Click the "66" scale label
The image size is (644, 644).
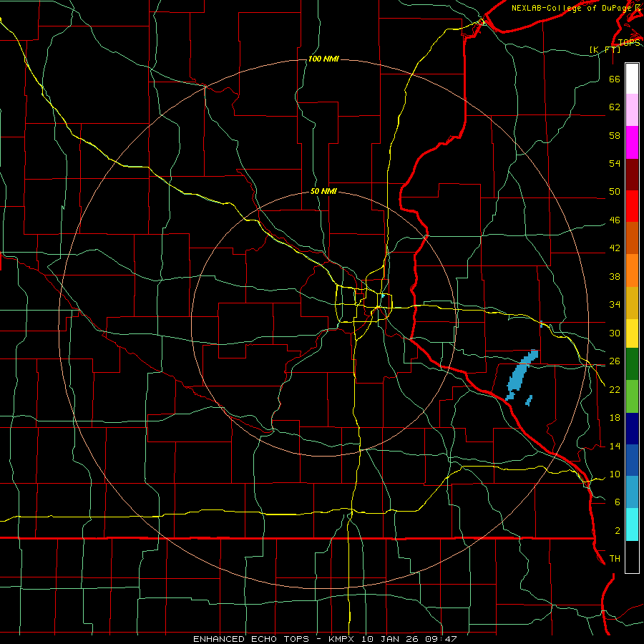tap(615, 79)
